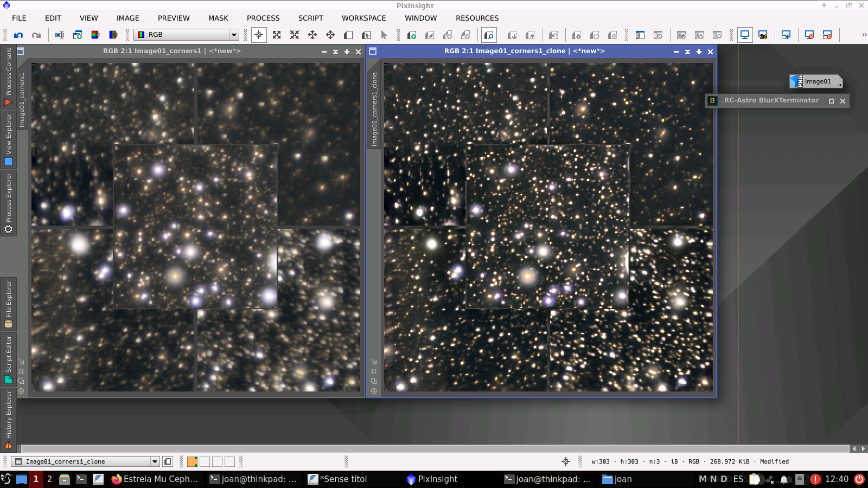Switch to the Firefox Estrela Mu Ceph window
868x488 pixels.
pyautogui.click(x=155, y=479)
